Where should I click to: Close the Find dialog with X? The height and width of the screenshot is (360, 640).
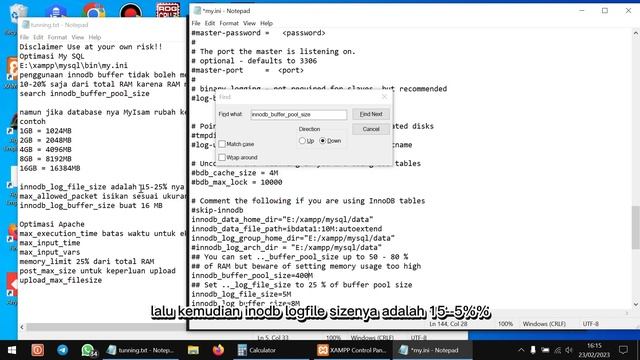(x=384, y=97)
